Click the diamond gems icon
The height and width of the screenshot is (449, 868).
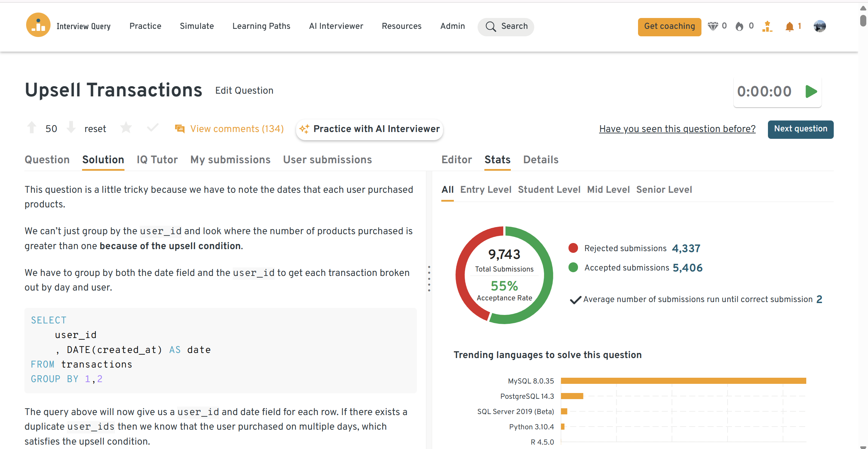(x=713, y=26)
